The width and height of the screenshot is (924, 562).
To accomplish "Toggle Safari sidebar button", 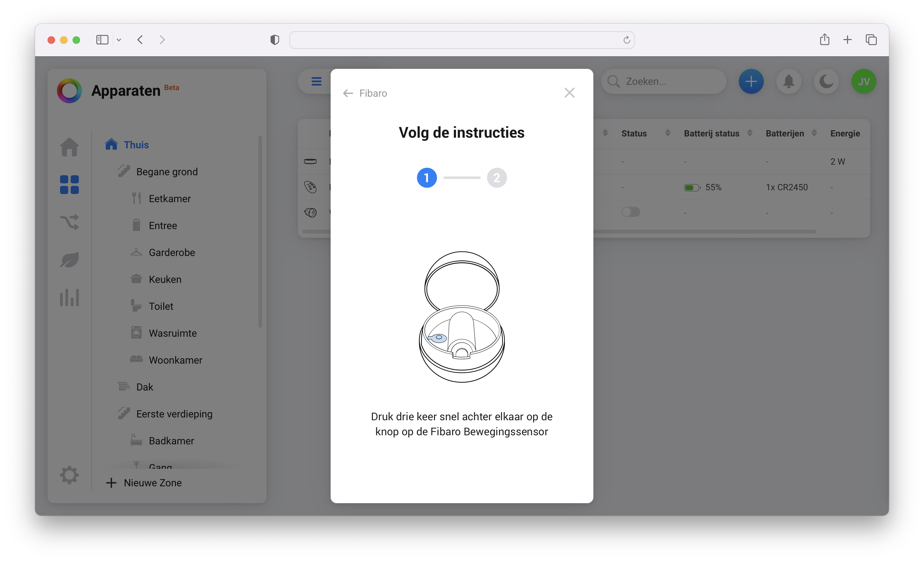I will click(x=102, y=40).
